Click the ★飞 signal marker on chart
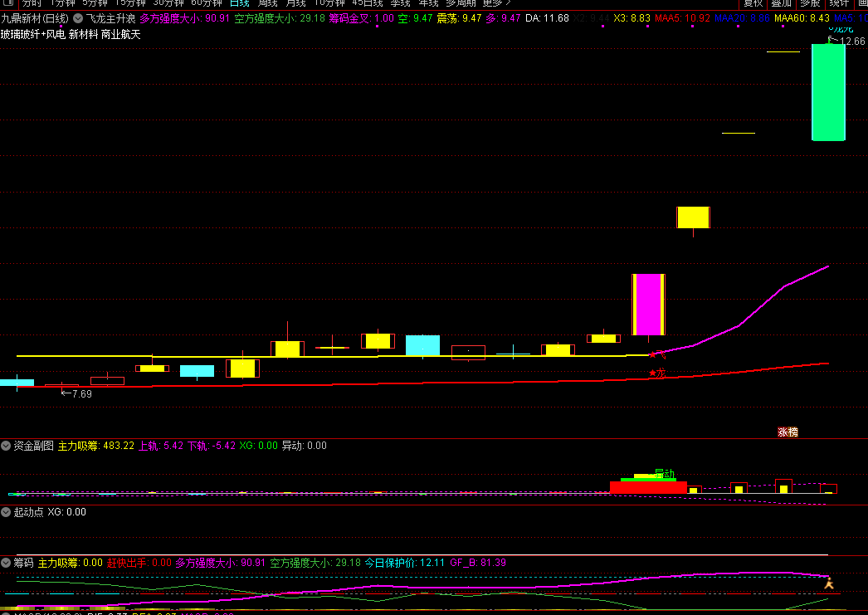The image size is (868, 615). [x=656, y=354]
